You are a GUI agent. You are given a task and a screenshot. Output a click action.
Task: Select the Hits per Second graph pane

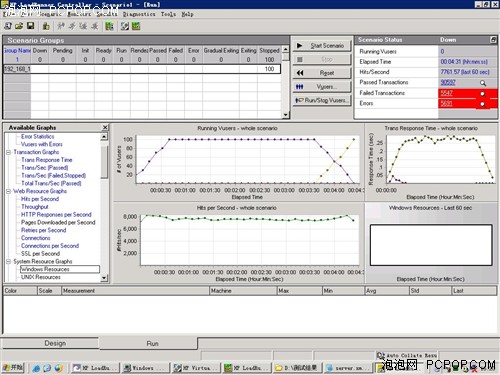(238, 243)
